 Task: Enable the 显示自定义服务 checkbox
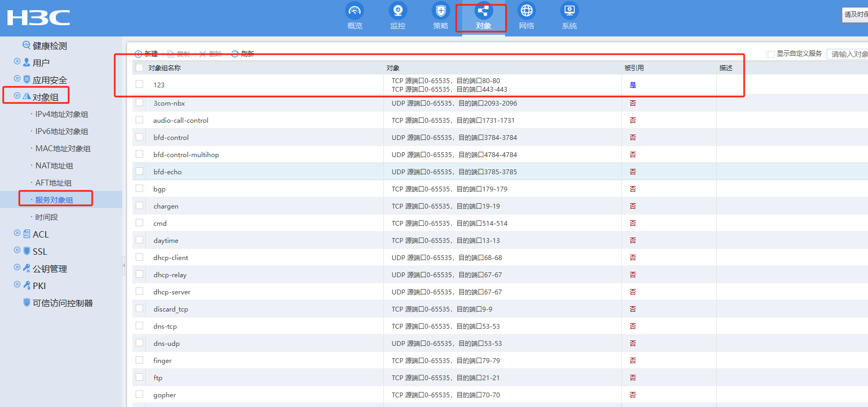pos(771,54)
